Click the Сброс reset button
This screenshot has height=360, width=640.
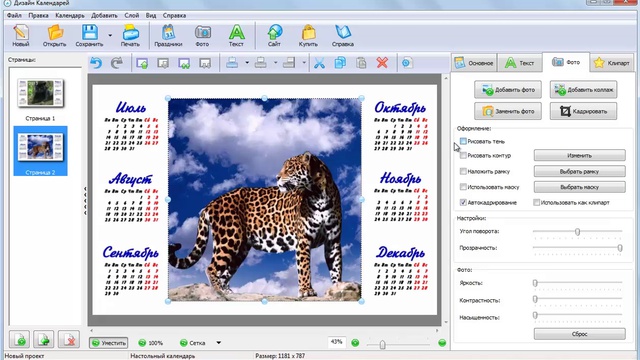point(580,334)
